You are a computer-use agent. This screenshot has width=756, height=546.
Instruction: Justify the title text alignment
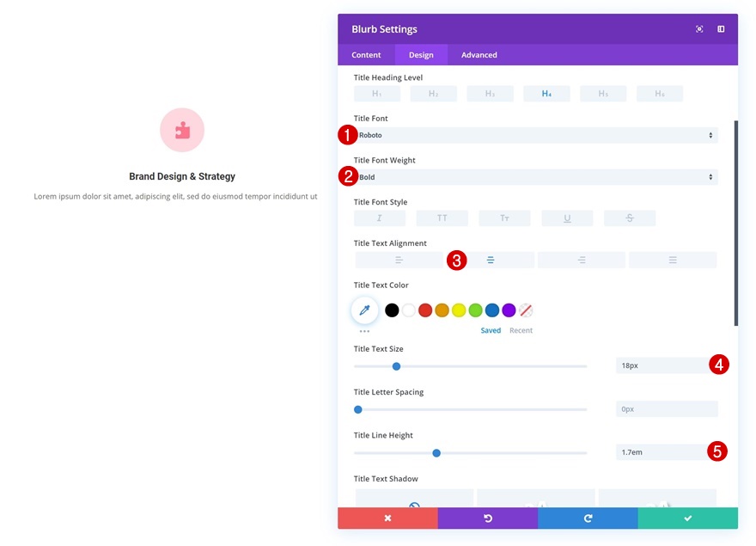pos(673,260)
